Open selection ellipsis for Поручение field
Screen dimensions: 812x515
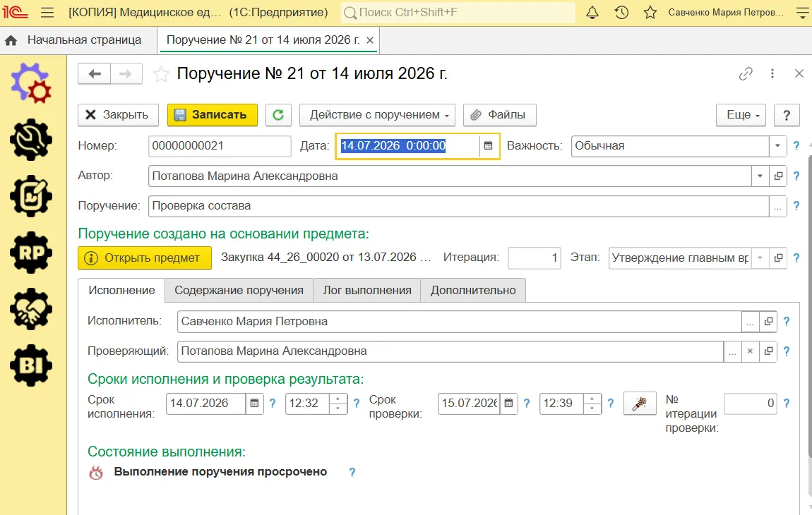pos(777,206)
